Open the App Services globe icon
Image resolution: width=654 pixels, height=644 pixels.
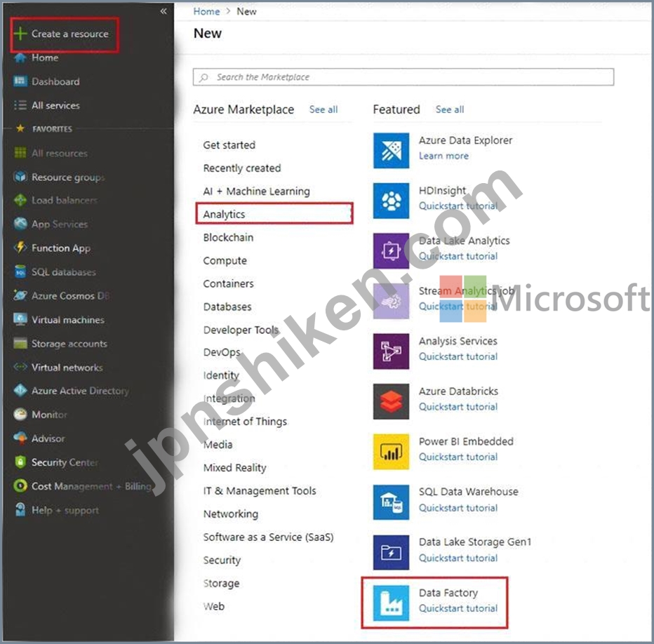20,224
